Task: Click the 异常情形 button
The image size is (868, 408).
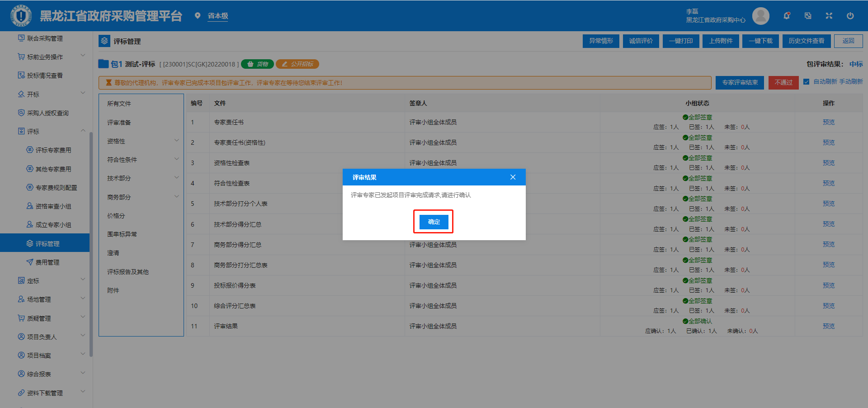Action: (x=601, y=41)
